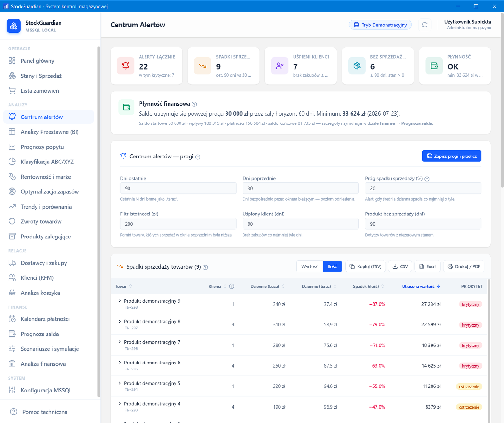This screenshot has height=423, width=504.
Task: Expand row Produkt demonstracyjny 4
Action: (120, 404)
